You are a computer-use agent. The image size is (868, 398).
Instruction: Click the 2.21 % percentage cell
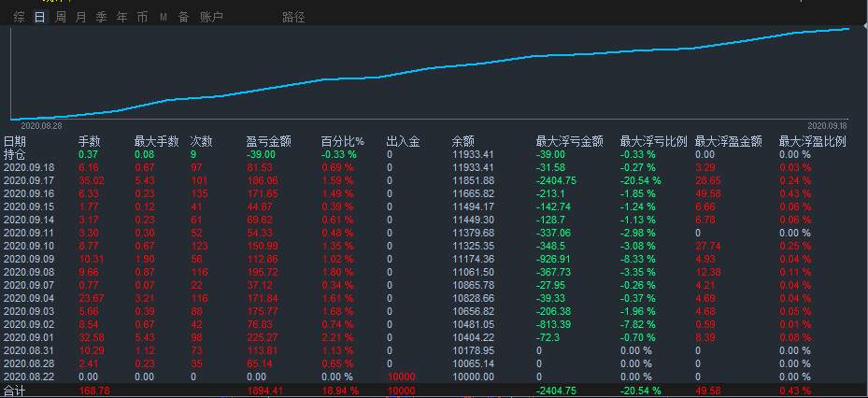coord(337,337)
